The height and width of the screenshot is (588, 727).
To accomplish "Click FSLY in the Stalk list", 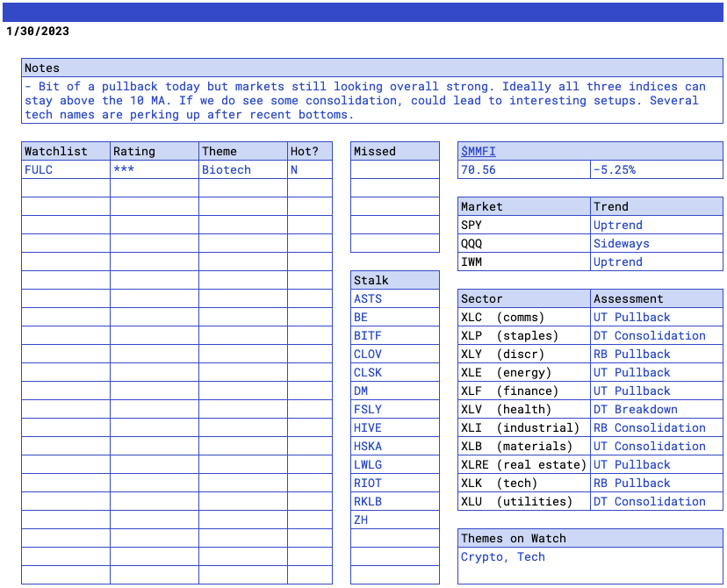I will coord(395,409).
